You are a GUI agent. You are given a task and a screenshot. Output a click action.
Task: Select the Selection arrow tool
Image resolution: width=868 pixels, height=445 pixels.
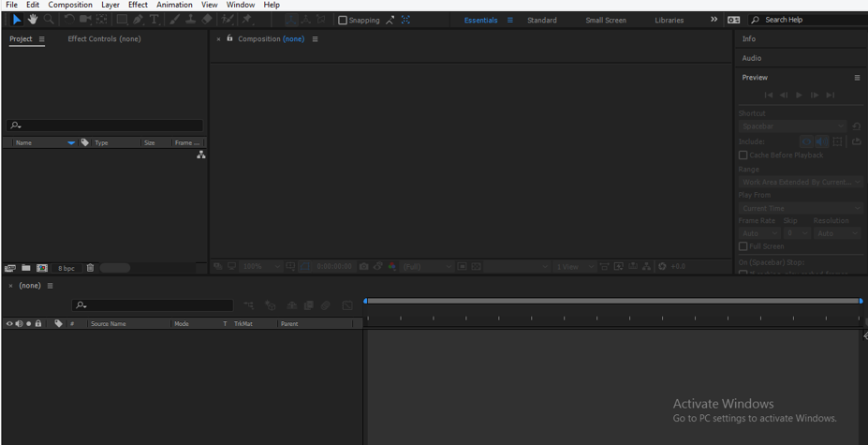click(17, 20)
